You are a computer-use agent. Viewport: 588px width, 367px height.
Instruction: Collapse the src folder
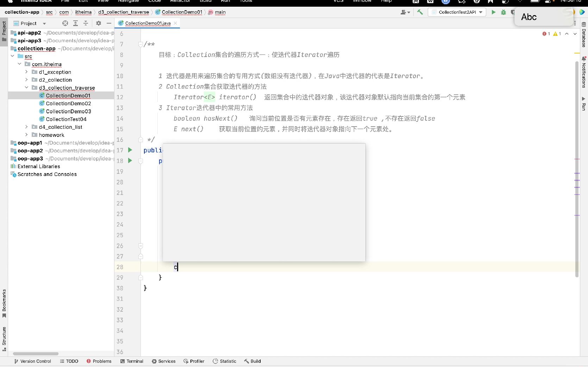click(x=13, y=56)
